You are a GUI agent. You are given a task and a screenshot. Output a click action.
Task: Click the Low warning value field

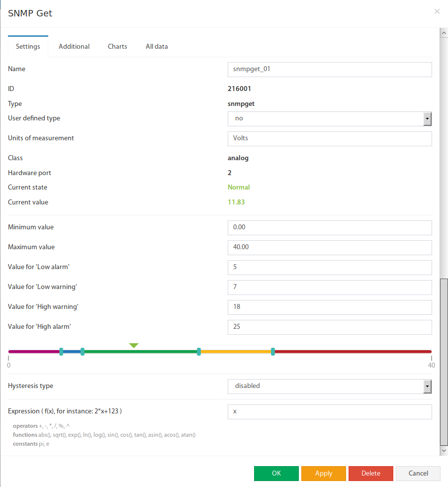coord(330,288)
